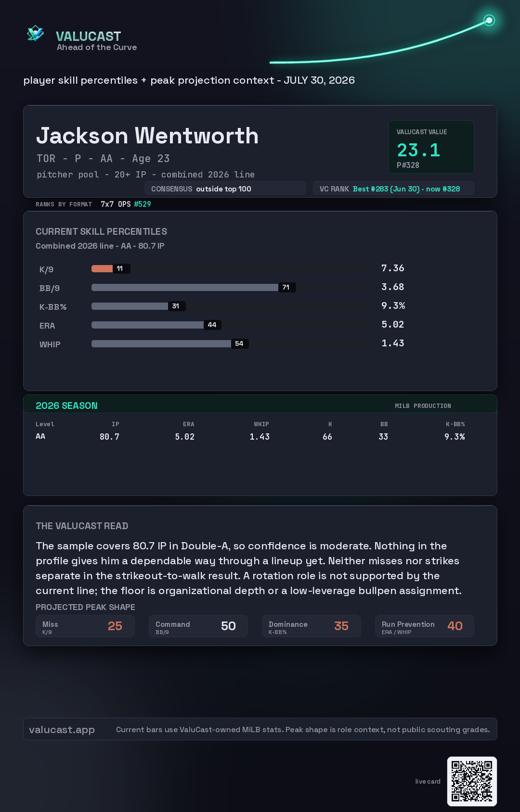This screenshot has height=812, width=520.
Task: Click the BB/9 percentile bar at 71
Action: [194, 287]
